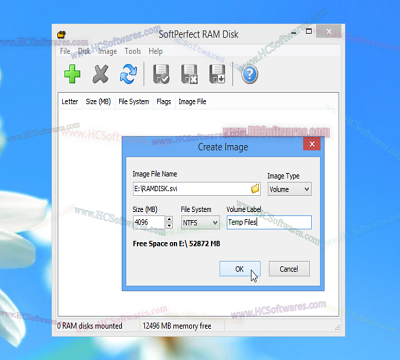Open the File menu
This screenshot has width=400, height=360.
point(65,51)
